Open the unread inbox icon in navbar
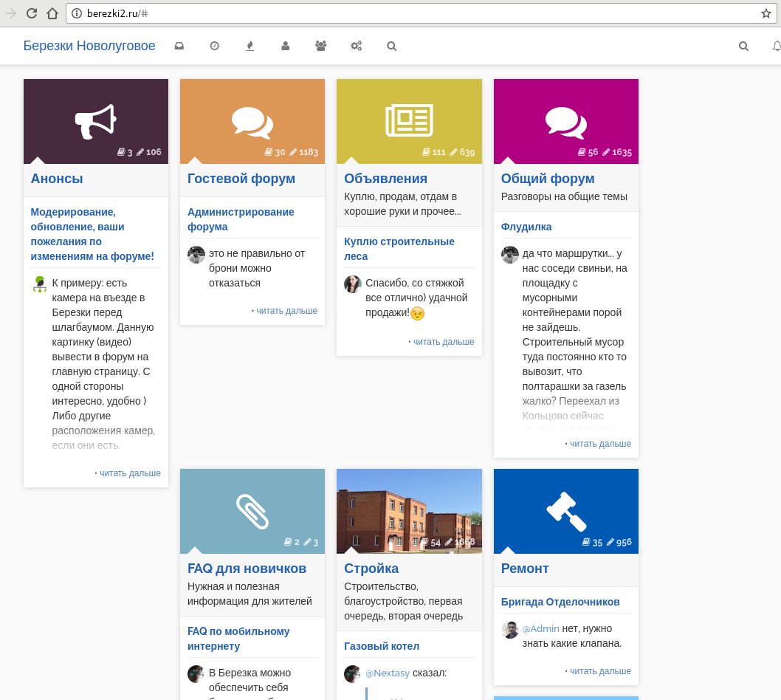Screen dimensions: 781x700 pos(179,46)
